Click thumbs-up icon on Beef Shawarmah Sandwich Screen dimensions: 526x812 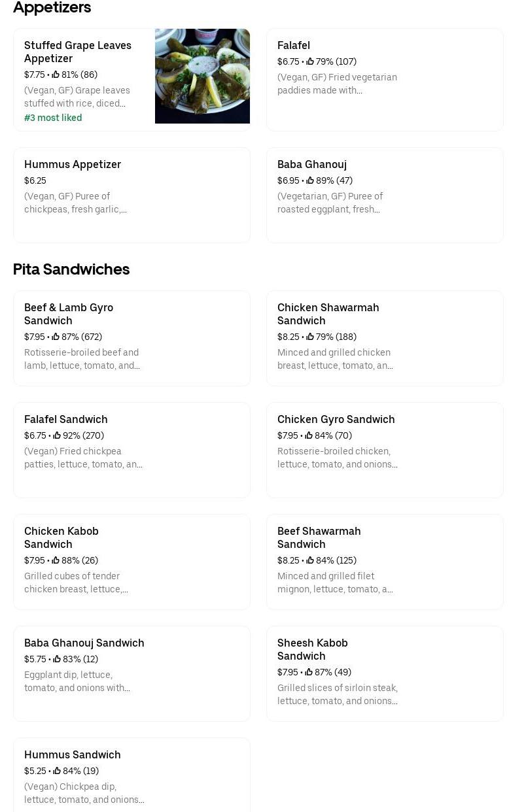pos(310,560)
